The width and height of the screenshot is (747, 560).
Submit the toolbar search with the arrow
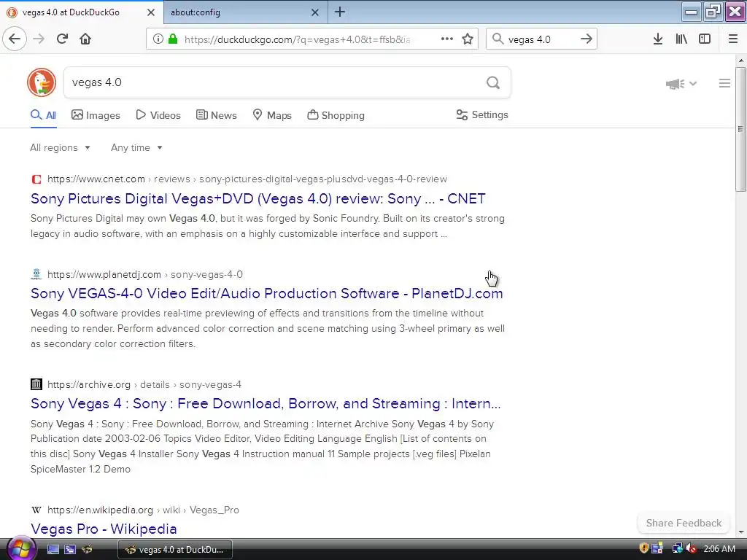coord(586,39)
